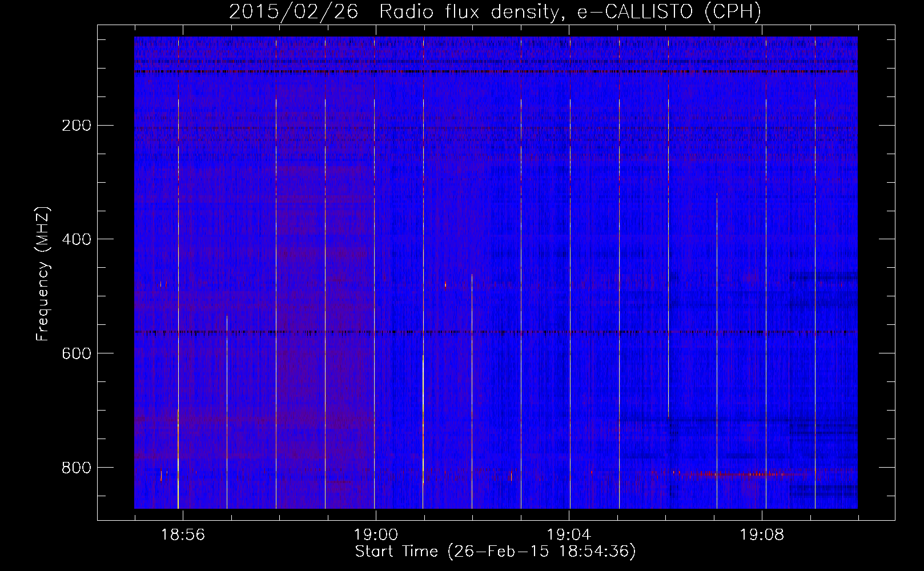Viewport: 924px width, 571px height.
Task: Select the 600 frequency tick label
Action: pyautogui.click(x=76, y=353)
